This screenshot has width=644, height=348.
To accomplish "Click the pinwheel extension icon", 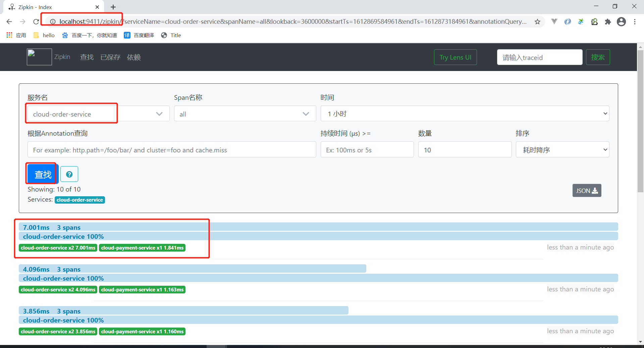I will (581, 22).
